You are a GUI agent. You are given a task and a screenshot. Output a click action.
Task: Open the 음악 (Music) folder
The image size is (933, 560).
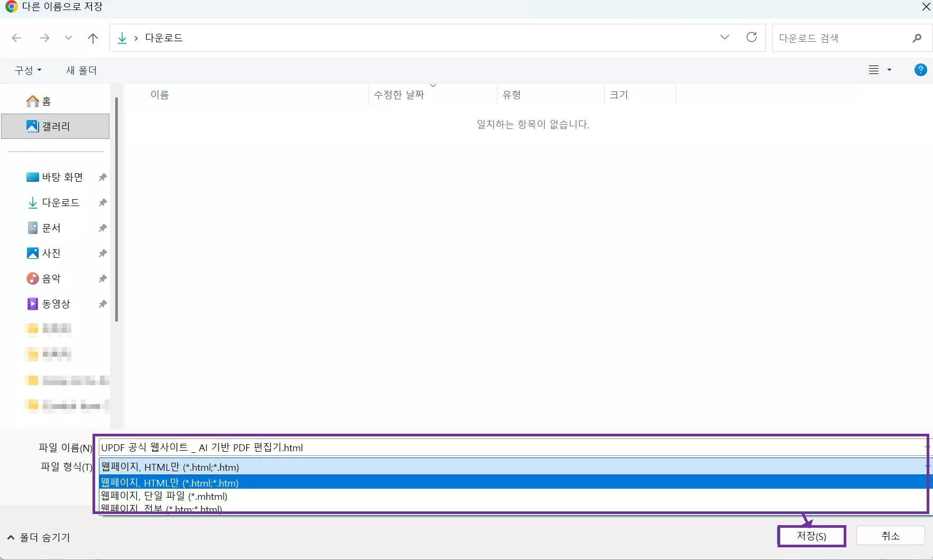[51, 278]
